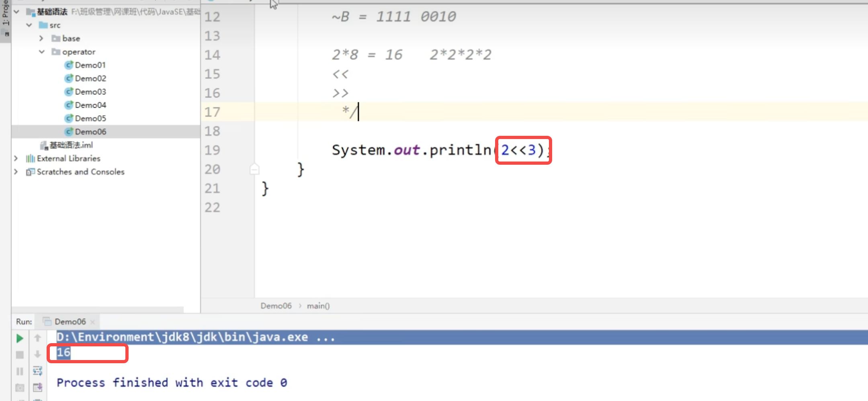The image size is (868, 401).
Task: Click the project panel horizontal scrollbar
Action: 98,310
